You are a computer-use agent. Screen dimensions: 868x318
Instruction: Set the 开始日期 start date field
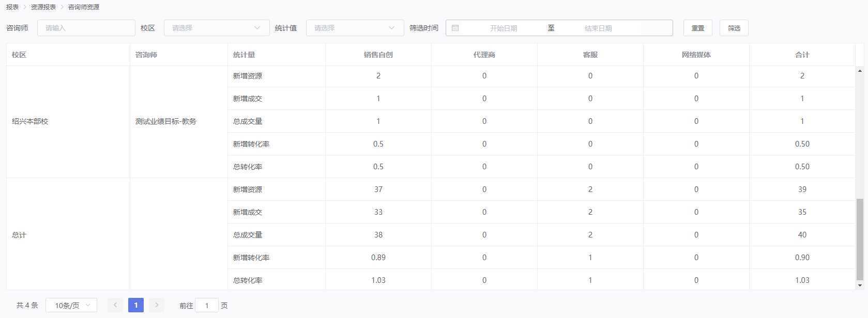coord(504,28)
